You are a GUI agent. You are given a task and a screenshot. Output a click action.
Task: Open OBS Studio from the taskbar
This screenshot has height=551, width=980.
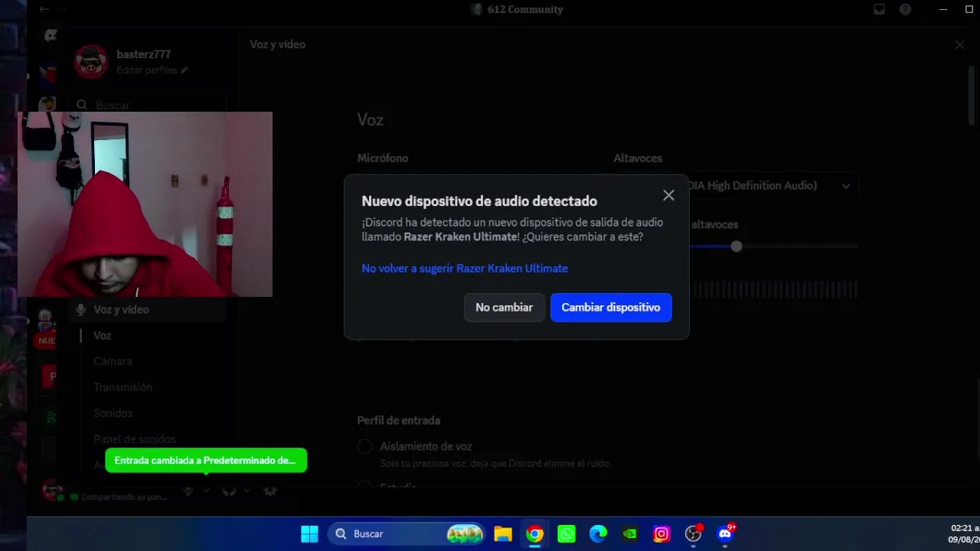(694, 533)
